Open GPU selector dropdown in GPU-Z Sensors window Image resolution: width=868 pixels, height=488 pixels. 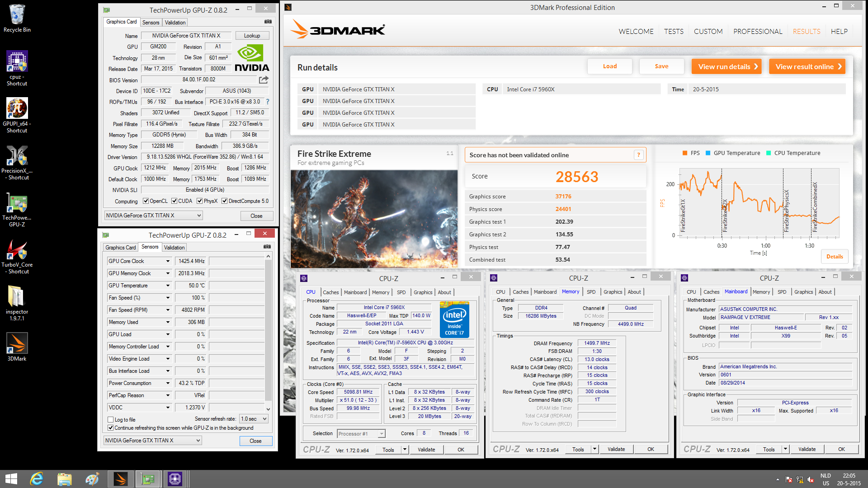[152, 441]
